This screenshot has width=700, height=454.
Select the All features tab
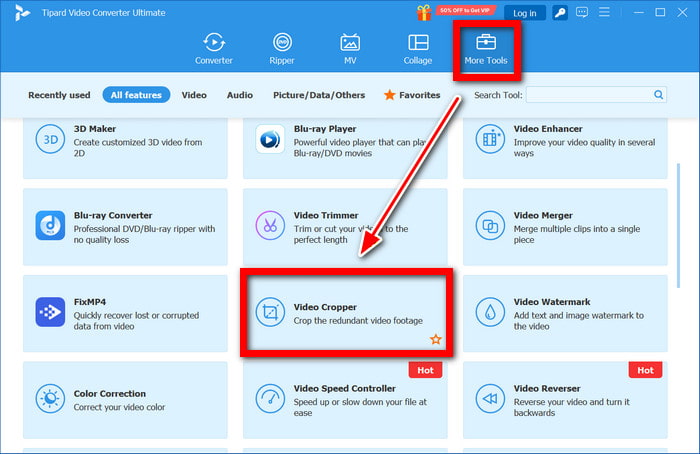point(136,95)
